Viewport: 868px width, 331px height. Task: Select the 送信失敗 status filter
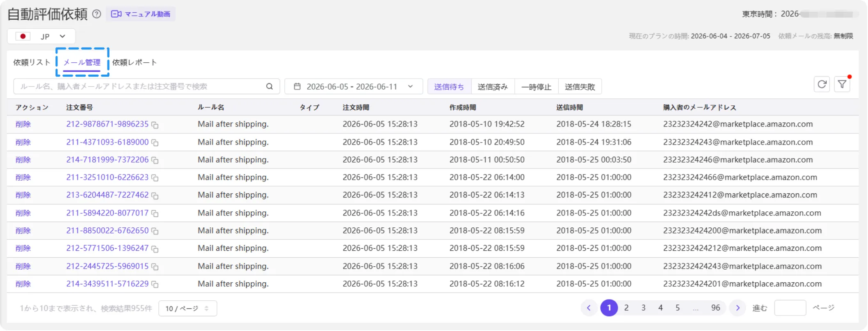580,87
